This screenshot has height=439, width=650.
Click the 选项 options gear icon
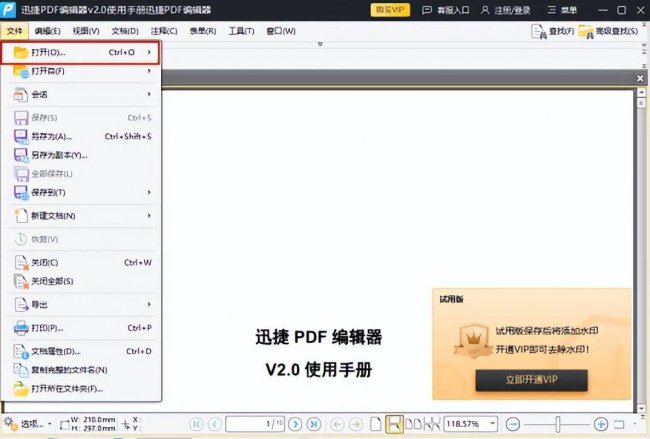[x=9, y=423]
